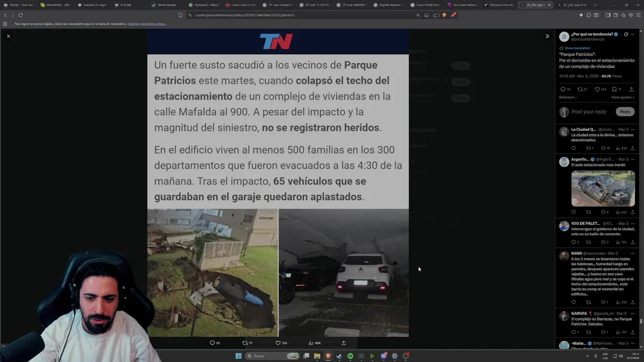Reply icon with 10 in sidebar tweet
Image resolution: width=644 pixels, height=362 pixels.
click(563, 89)
